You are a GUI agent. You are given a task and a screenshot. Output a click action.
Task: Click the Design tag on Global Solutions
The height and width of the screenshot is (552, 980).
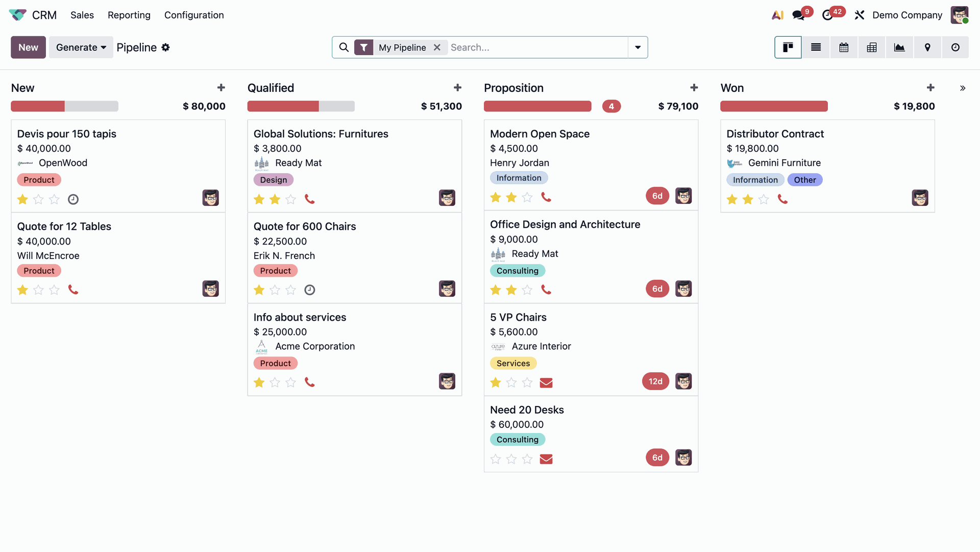pos(274,180)
